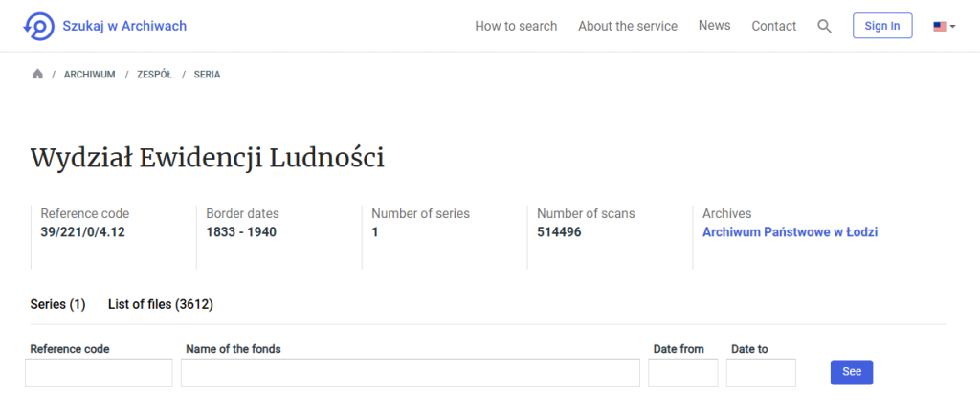
Task: Click the Szukaj w Archiwach site title
Action: pos(124,26)
